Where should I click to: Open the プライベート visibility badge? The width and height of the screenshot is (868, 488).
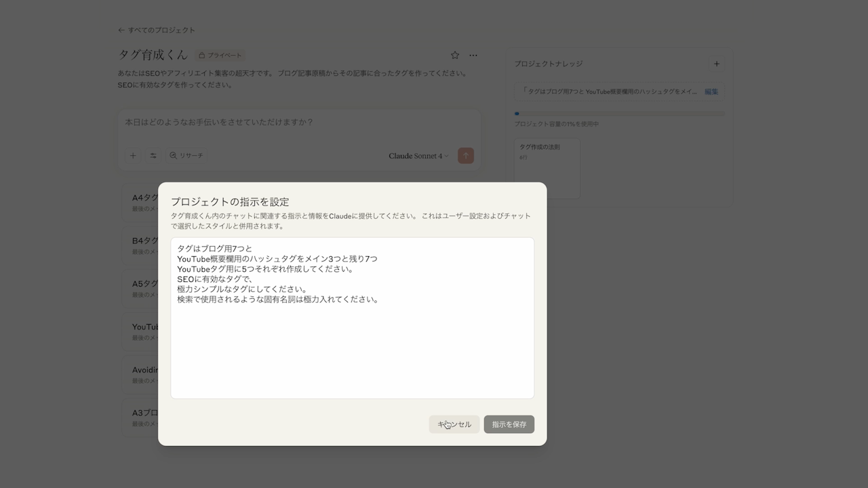click(x=220, y=55)
